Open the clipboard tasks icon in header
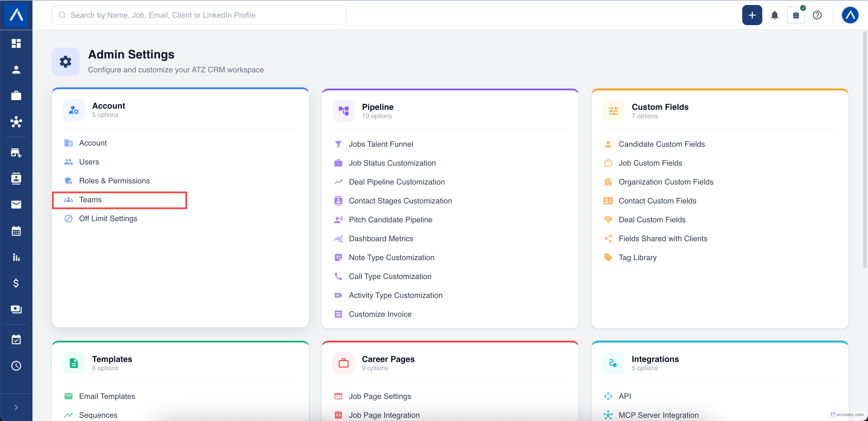The image size is (868, 421). click(x=796, y=15)
